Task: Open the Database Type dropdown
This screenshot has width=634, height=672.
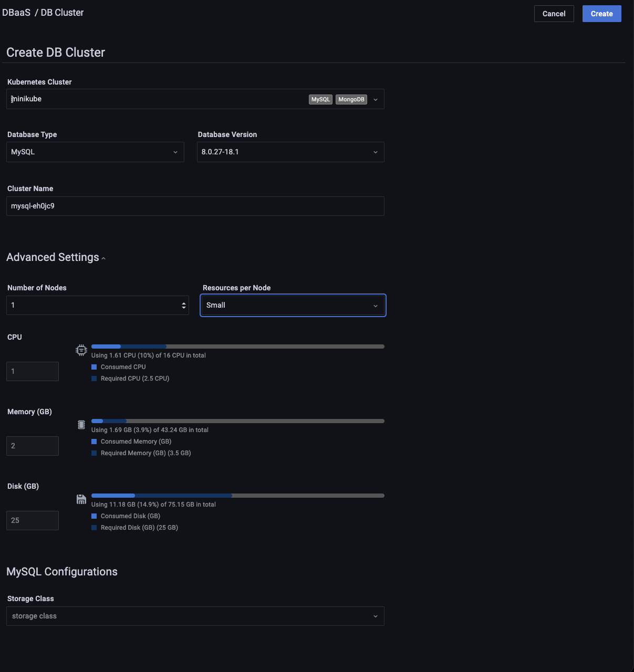Action: pyautogui.click(x=95, y=152)
